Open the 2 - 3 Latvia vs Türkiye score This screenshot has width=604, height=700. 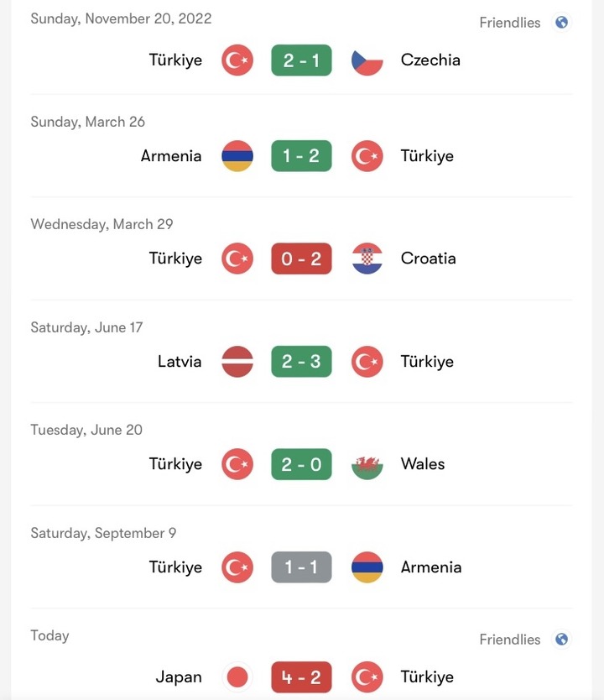(x=301, y=362)
